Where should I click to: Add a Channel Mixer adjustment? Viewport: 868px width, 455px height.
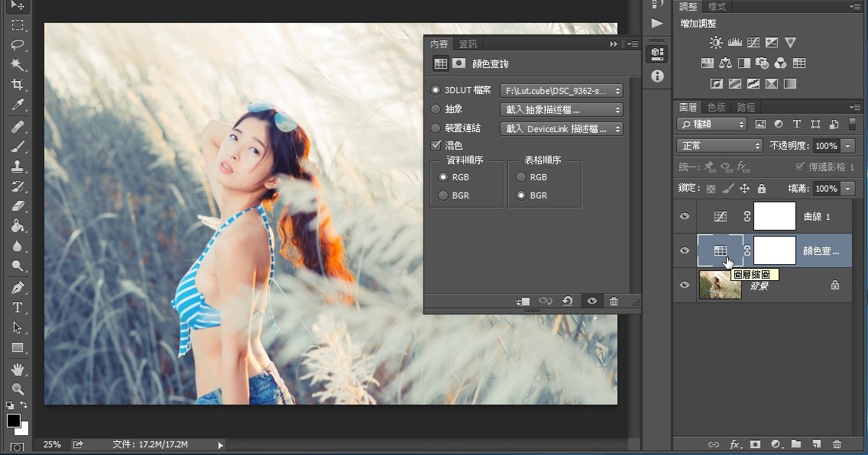[781, 63]
